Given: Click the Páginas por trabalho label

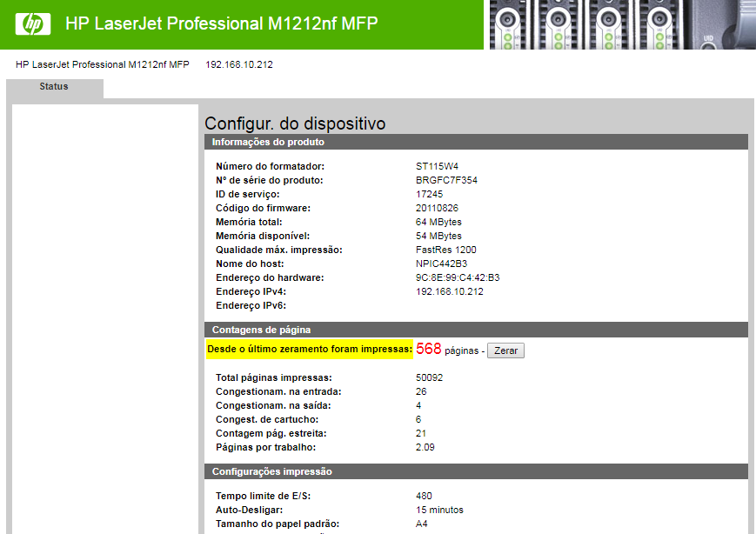Looking at the screenshot, I should [x=265, y=448].
